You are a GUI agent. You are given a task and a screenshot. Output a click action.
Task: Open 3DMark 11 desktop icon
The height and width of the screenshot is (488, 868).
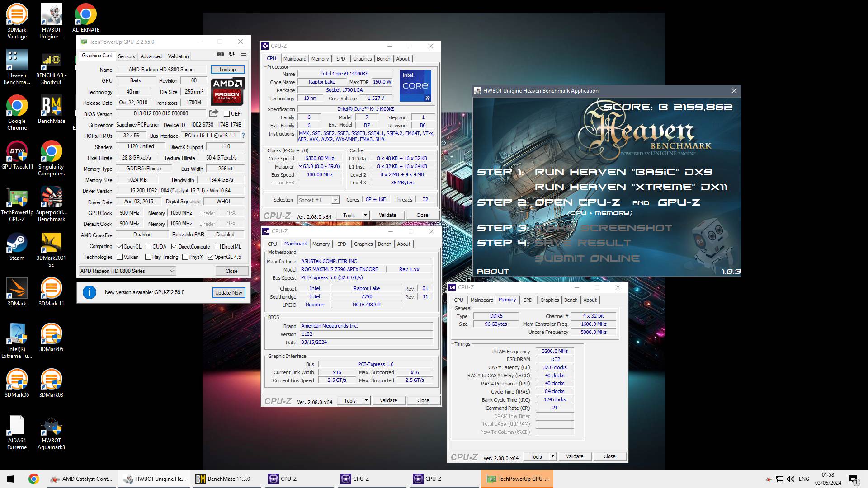click(x=51, y=292)
